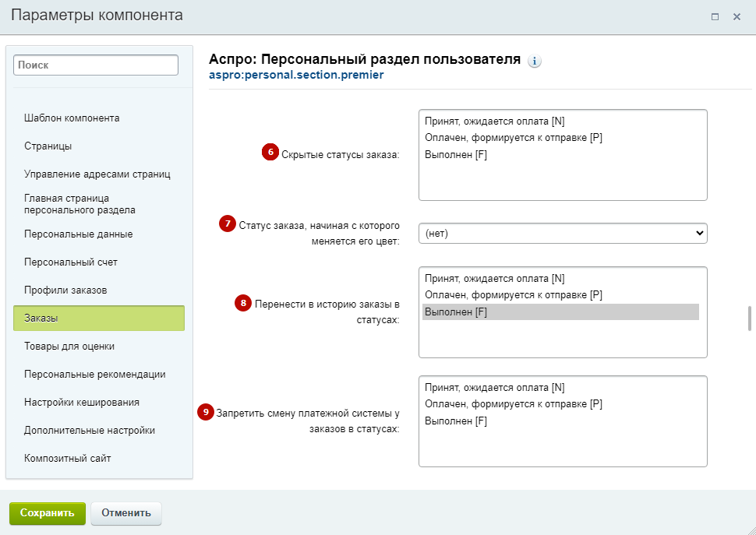Viewport: 756px width, 535px height.
Task: Open the order status color dropdown
Action: (563, 233)
